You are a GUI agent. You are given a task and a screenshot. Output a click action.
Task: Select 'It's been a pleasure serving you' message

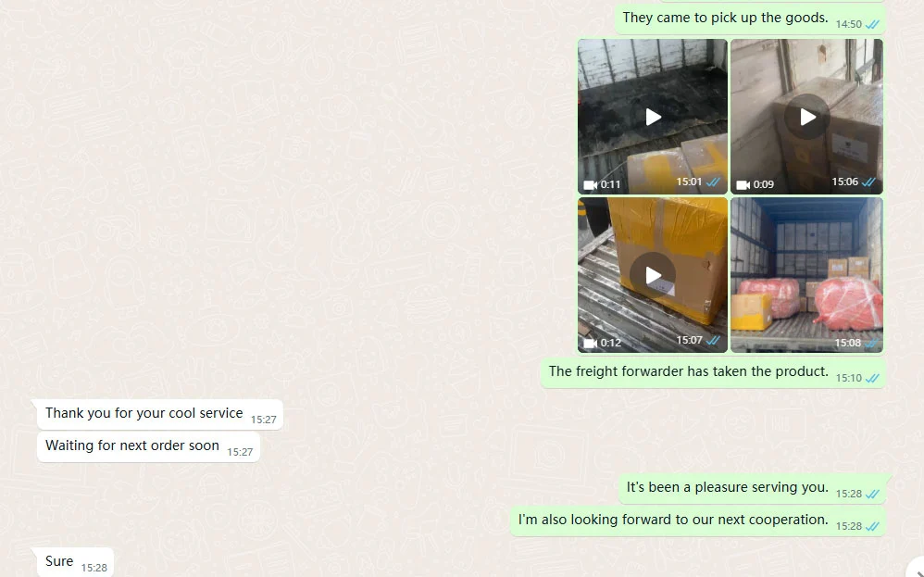coord(752,489)
